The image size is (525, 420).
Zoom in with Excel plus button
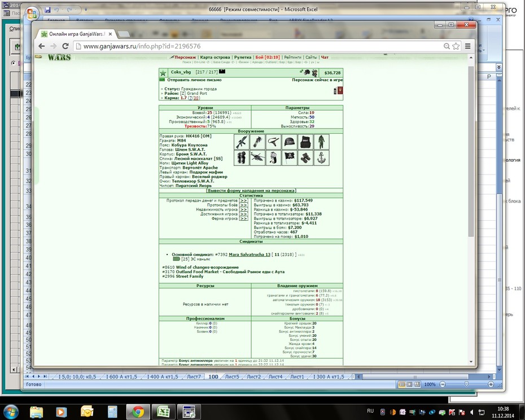point(491,384)
